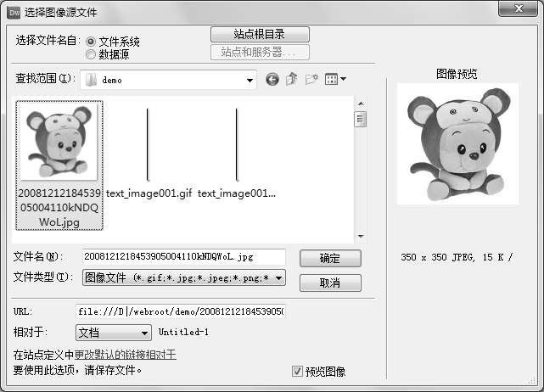
Task: Click the back navigation arrow icon
Action: click(272, 80)
